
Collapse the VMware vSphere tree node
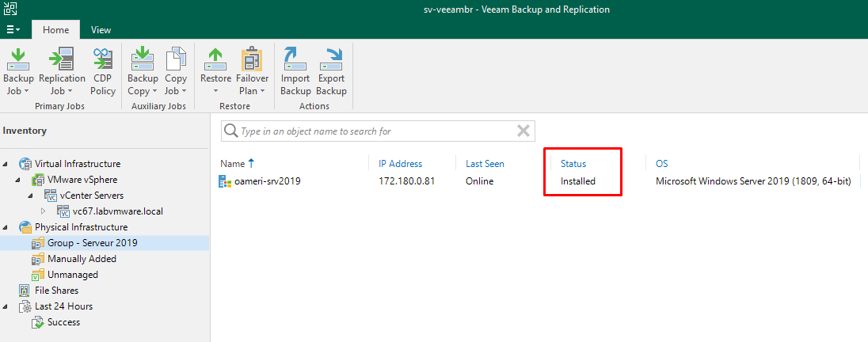pyautogui.click(x=18, y=180)
